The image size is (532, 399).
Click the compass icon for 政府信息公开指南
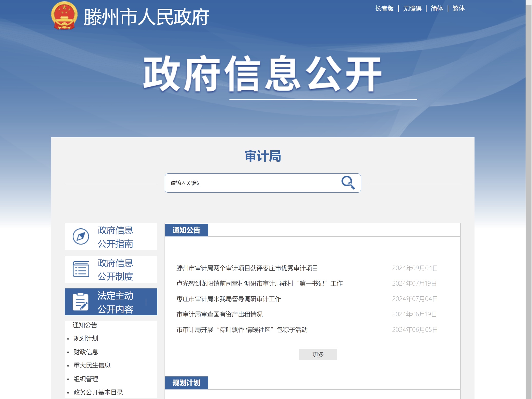(81, 236)
